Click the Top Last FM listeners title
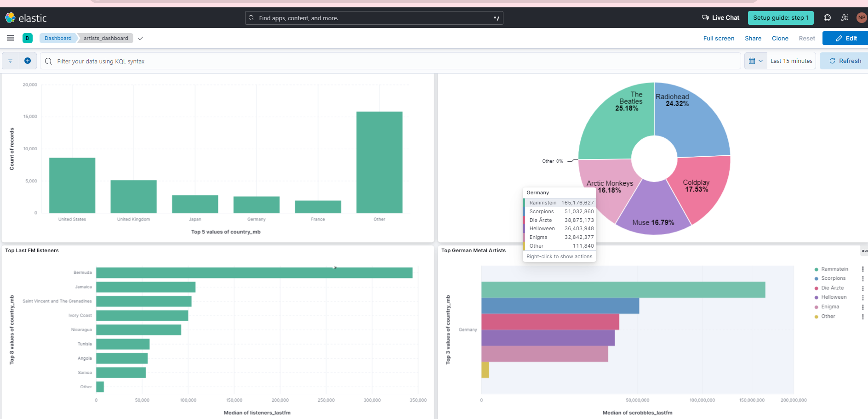The image size is (868, 419). [32, 250]
